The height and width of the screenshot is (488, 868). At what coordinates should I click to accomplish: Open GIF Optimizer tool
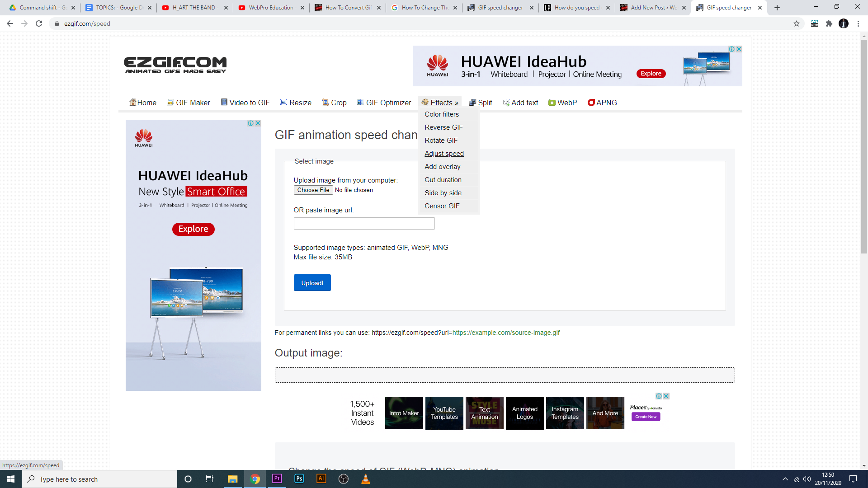tap(384, 103)
